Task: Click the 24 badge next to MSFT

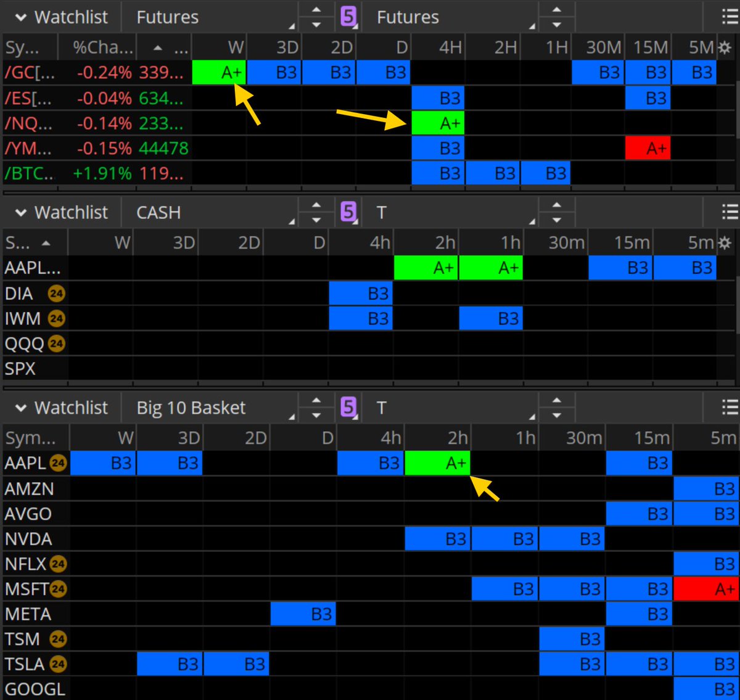Action: point(58,589)
